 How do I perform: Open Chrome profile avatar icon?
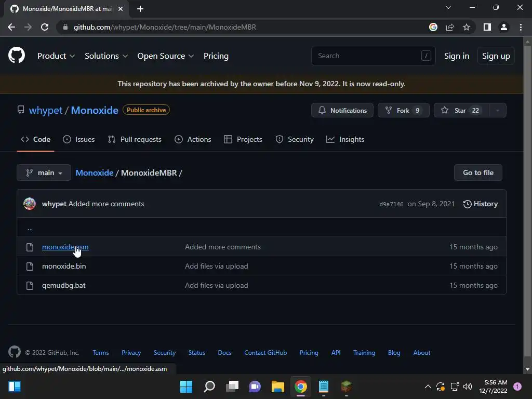coord(504,27)
